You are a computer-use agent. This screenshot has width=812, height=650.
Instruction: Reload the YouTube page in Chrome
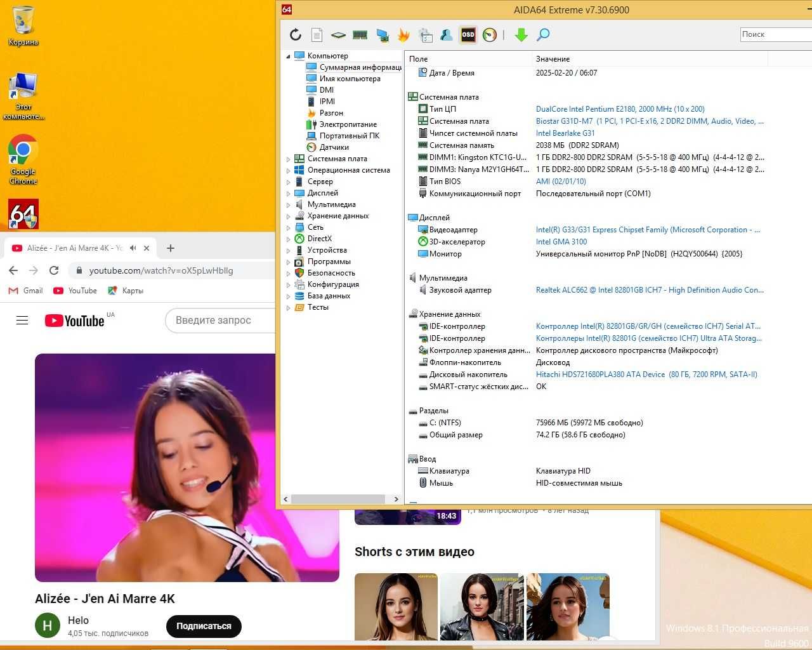point(54,270)
